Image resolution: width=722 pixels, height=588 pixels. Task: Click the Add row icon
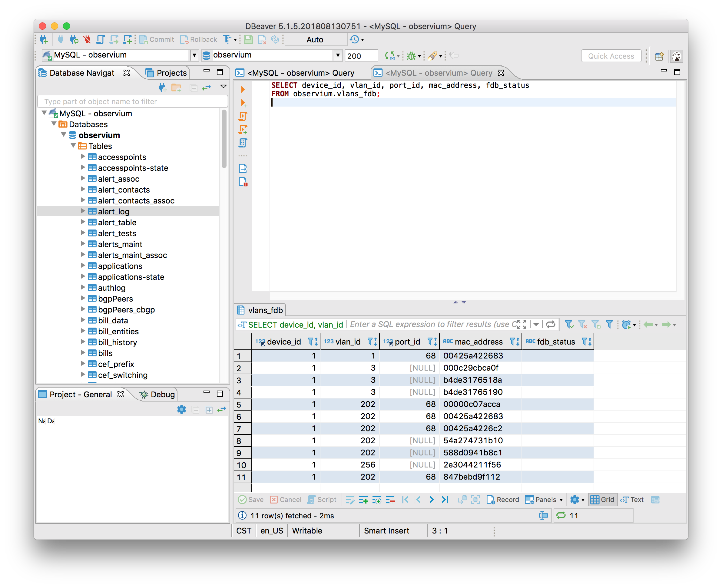[x=363, y=500]
